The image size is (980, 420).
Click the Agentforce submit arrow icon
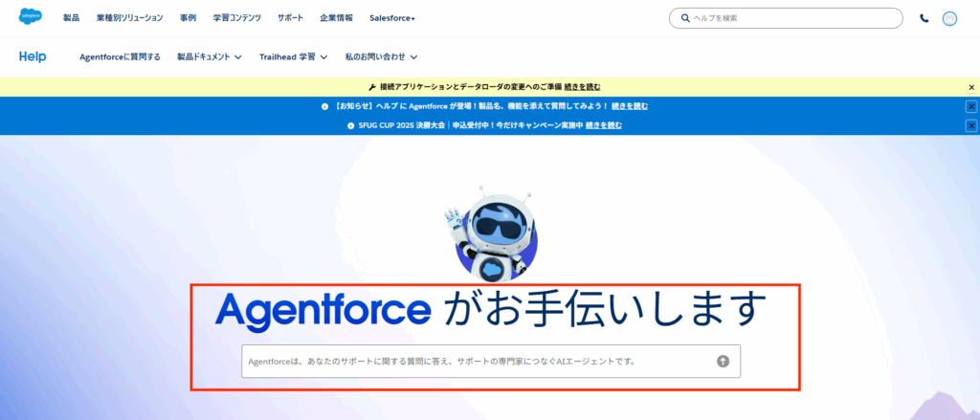click(723, 361)
